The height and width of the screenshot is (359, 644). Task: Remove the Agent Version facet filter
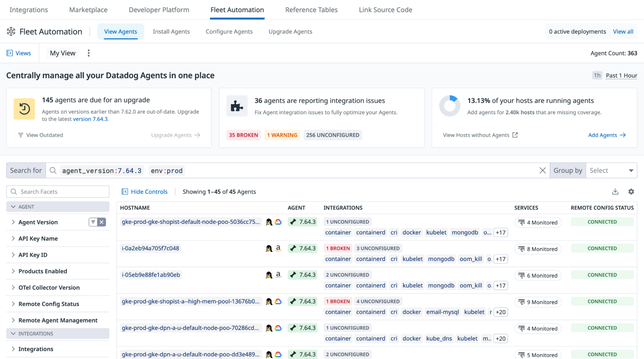(101, 222)
